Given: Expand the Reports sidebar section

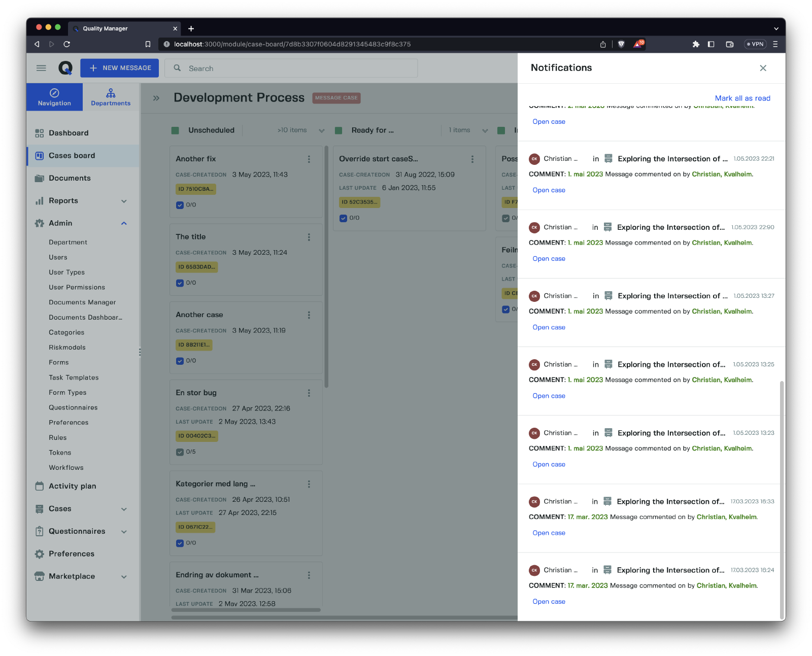Looking at the screenshot, I should click(124, 201).
